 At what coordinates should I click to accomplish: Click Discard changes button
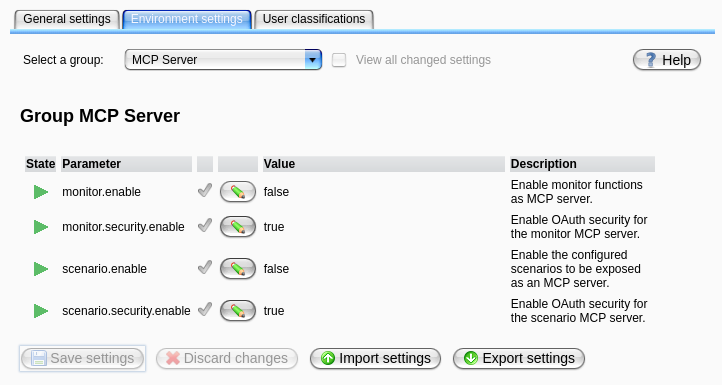(227, 358)
